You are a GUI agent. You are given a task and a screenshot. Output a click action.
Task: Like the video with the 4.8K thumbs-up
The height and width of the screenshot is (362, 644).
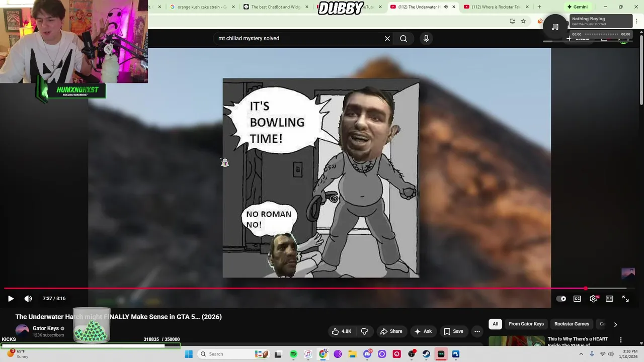click(x=341, y=331)
